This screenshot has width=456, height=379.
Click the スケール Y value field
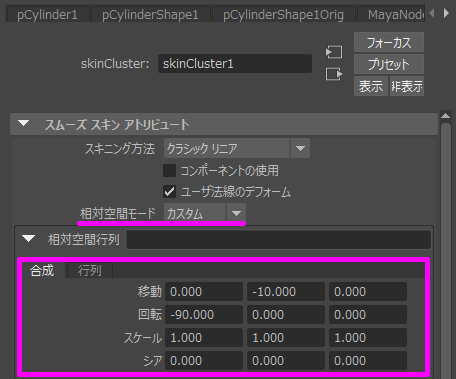tap(286, 338)
